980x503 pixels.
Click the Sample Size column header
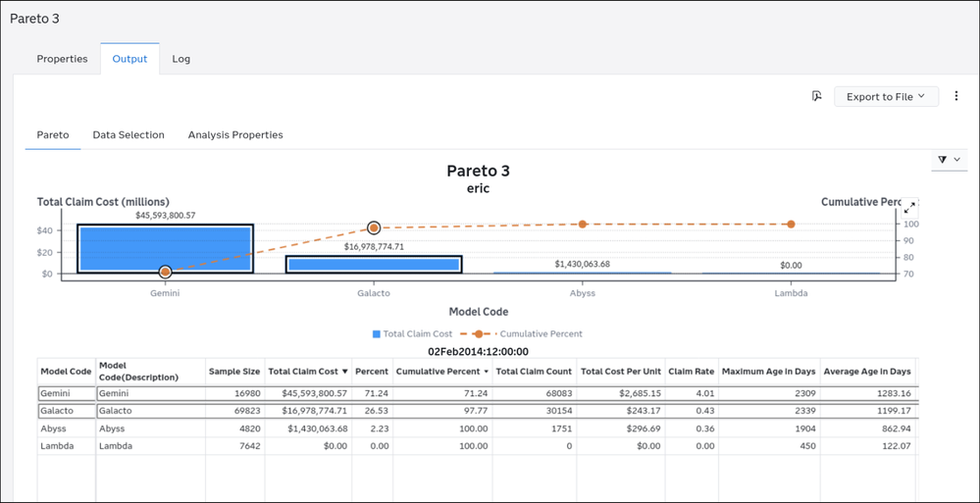pos(233,372)
